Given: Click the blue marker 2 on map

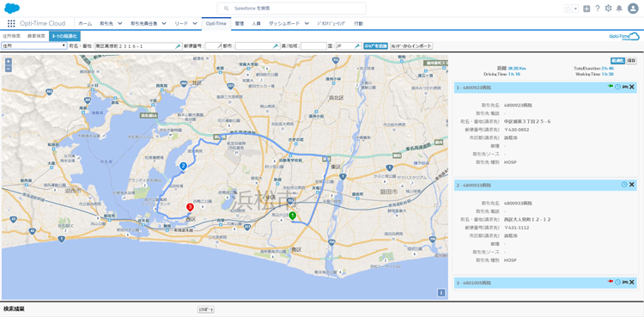Looking at the screenshot, I should (x=184, y=167).
